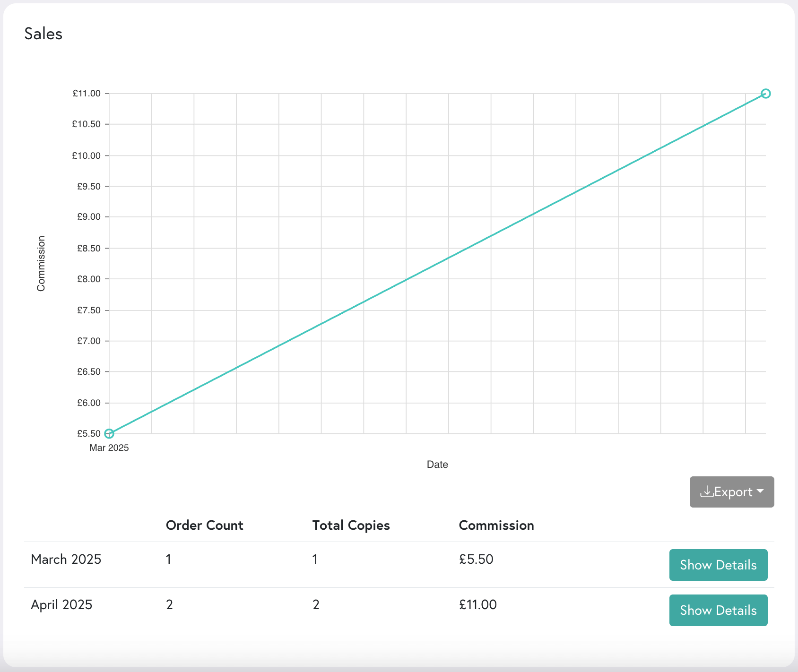Click the download icon in the Export button
The image size is (798, 672).
708,491
